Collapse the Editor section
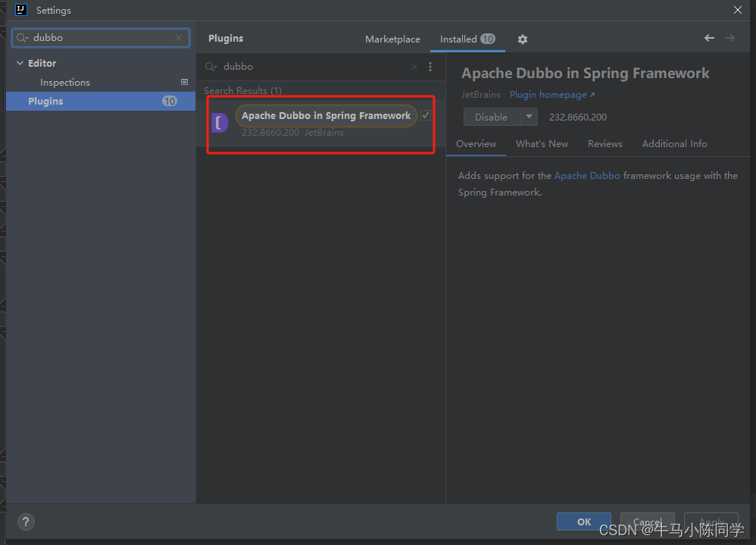Image resolution: width=756 pixels, height=545 pixels. [20, 63]
